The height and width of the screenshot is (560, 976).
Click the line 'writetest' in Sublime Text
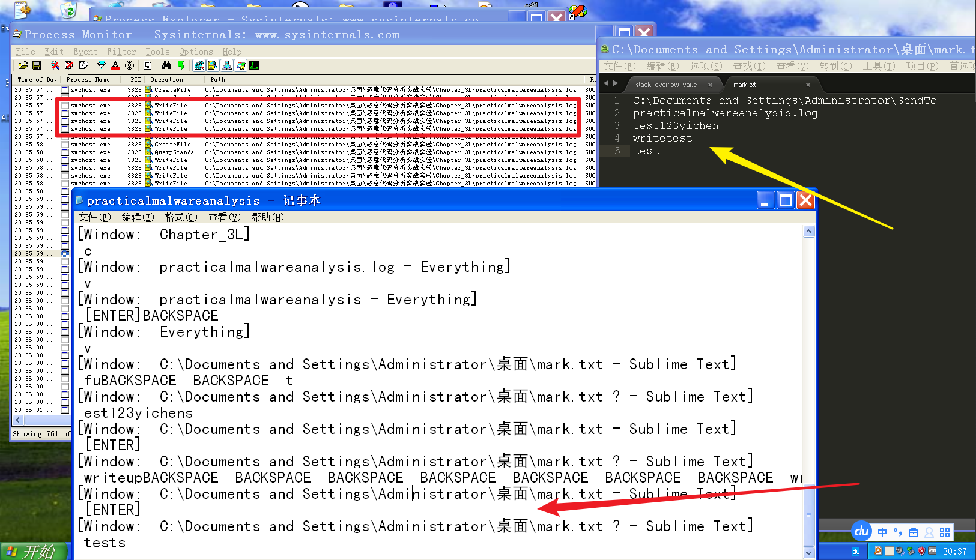coord(662,139)
